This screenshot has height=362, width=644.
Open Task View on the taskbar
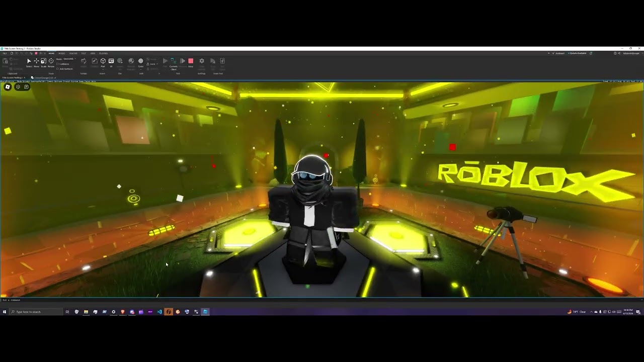(x=67, y=312)
